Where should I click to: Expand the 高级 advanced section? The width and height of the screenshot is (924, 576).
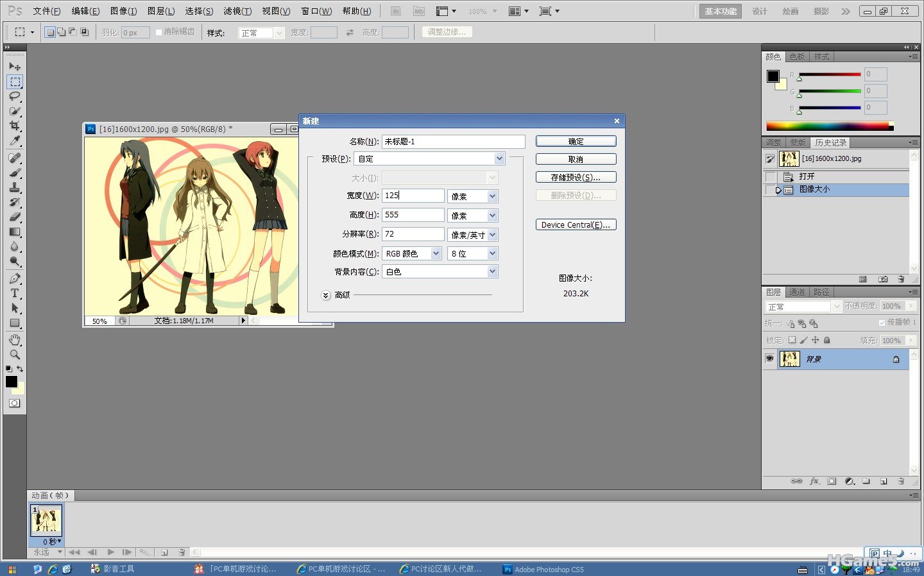point(326,295)
